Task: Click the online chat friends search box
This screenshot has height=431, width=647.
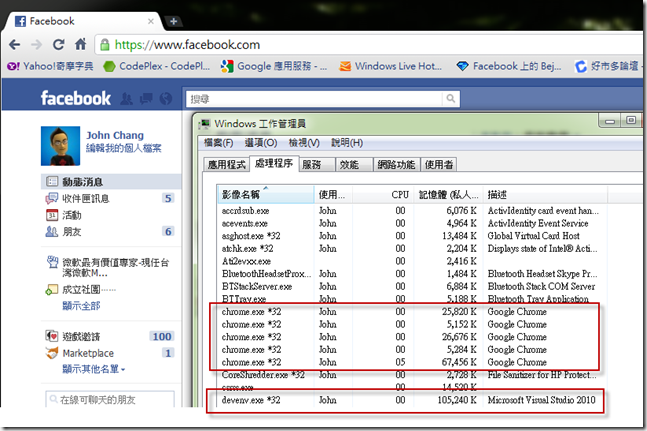Action: tap(110, 399)
